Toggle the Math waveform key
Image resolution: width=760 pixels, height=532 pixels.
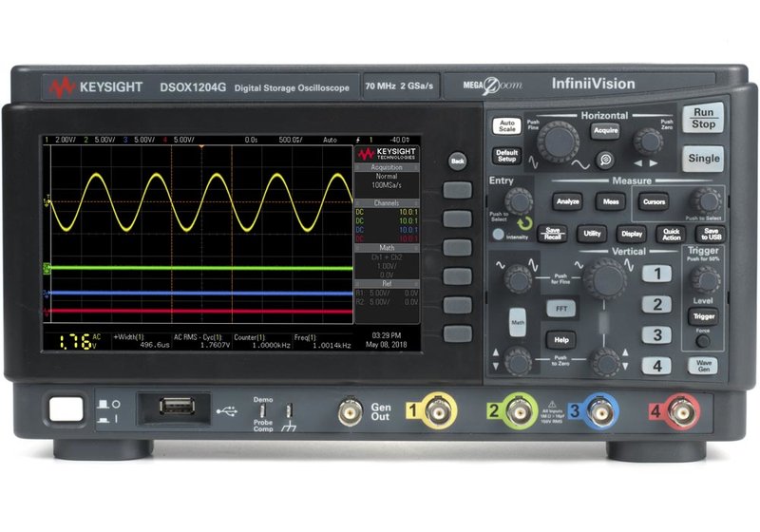518,322
